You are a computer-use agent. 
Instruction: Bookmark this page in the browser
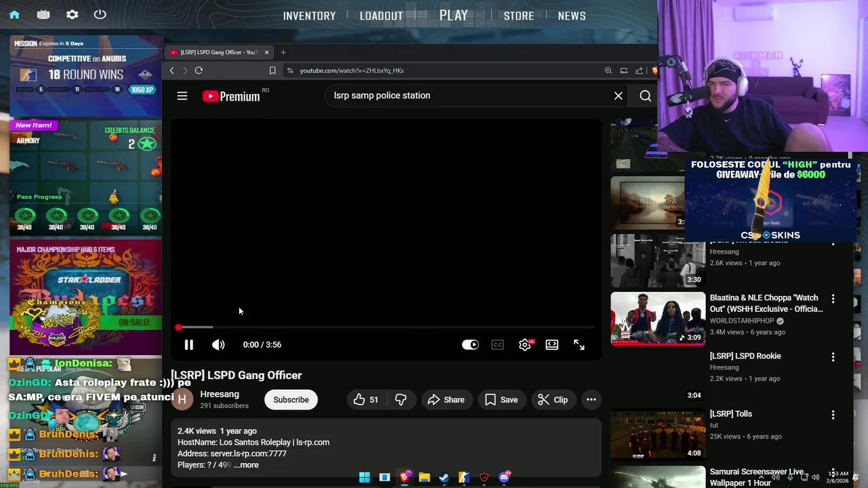(272, 70)
